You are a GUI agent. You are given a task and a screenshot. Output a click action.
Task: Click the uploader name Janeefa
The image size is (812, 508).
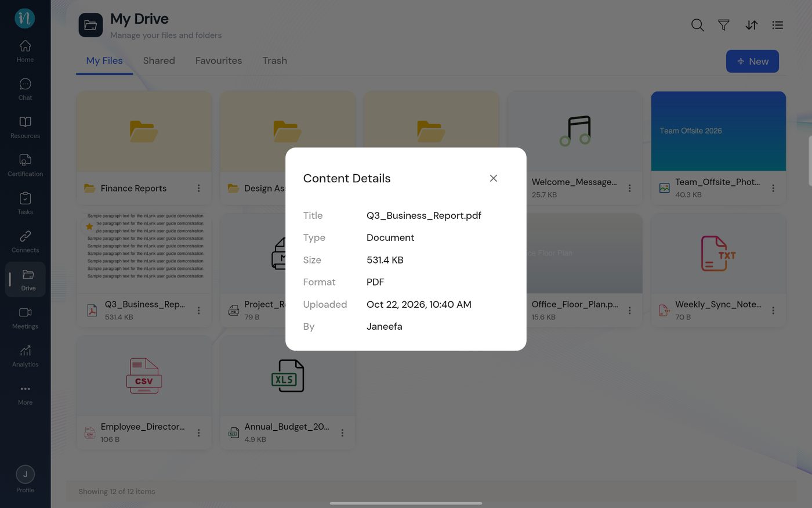click(385, 326)
